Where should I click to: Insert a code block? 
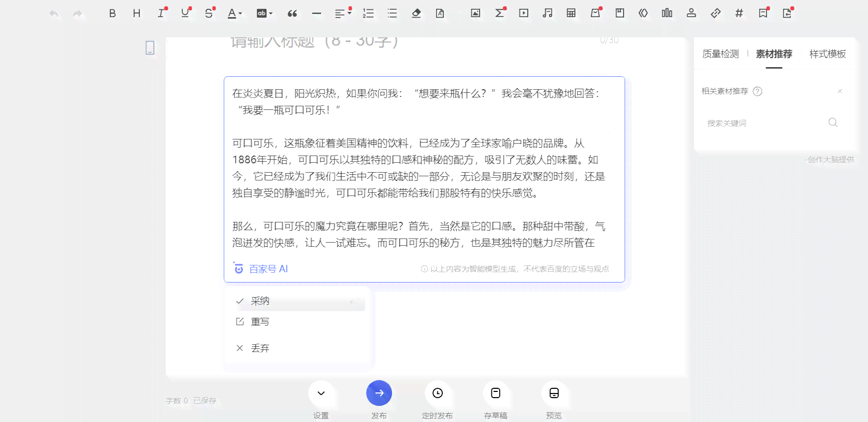(x=643, y=13)
